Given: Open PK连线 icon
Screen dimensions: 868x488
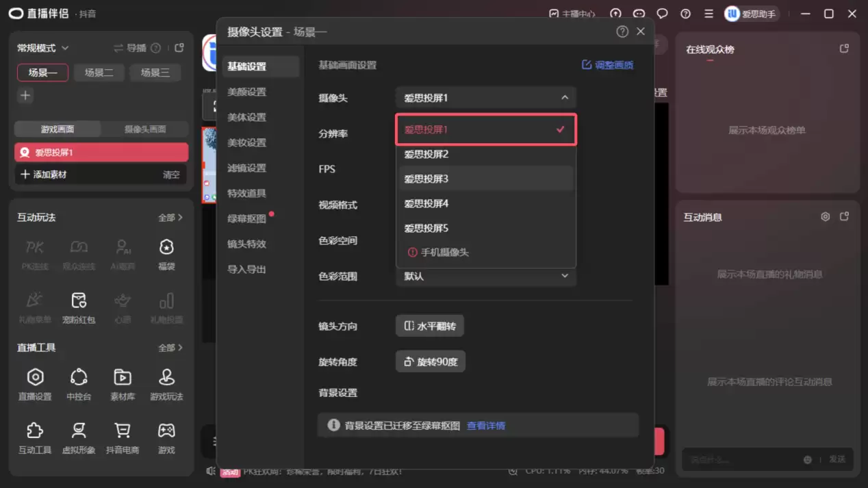Looking at the screenshot, I should pos(35,253).
